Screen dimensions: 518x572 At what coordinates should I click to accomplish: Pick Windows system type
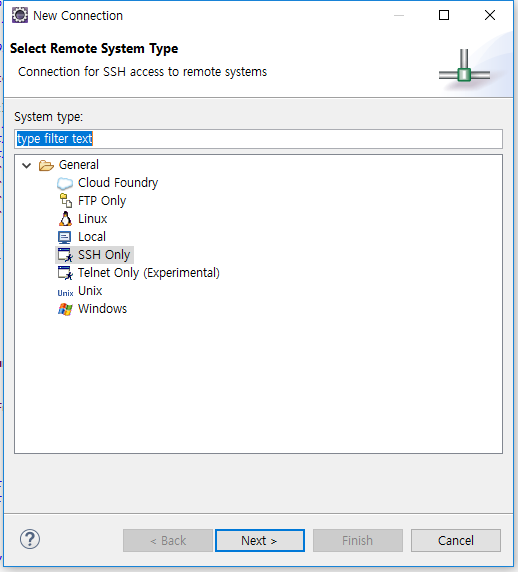[103, 309]
